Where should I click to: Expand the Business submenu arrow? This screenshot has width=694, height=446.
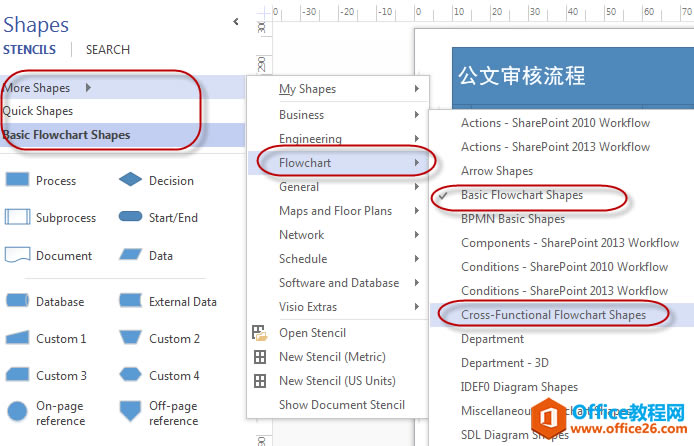click(x=416, y=115)
